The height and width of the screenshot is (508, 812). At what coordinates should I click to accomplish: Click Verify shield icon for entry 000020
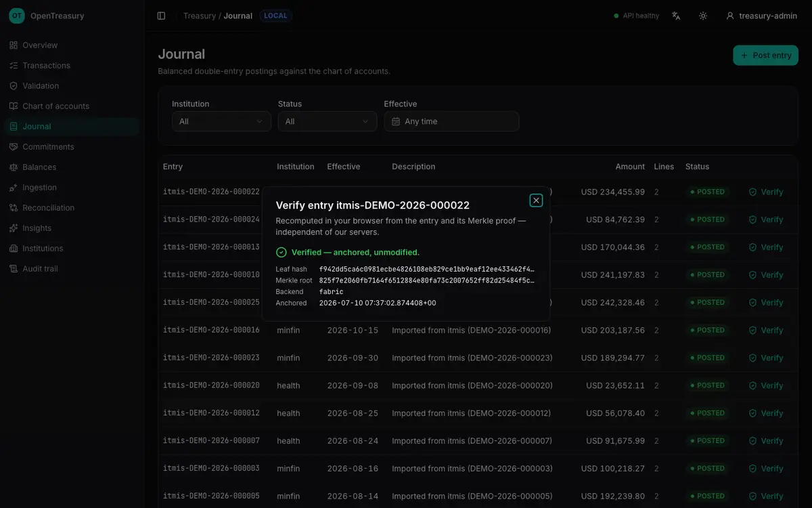tap(752, 385)
